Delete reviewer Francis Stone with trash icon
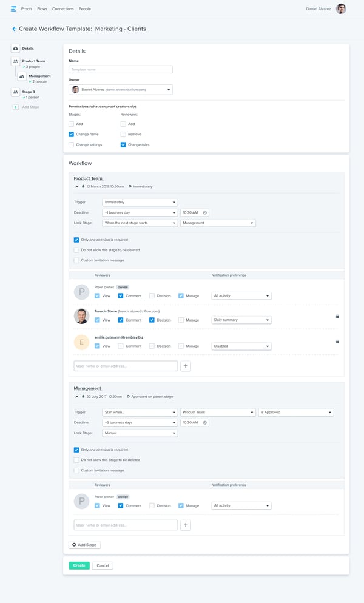 [337, 317]
